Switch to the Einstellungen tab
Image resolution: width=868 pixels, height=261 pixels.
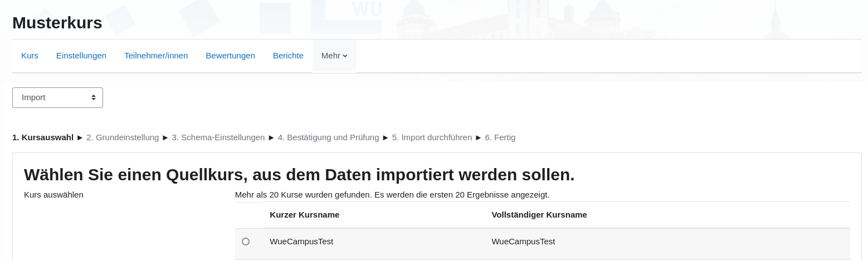pos(81,56)
